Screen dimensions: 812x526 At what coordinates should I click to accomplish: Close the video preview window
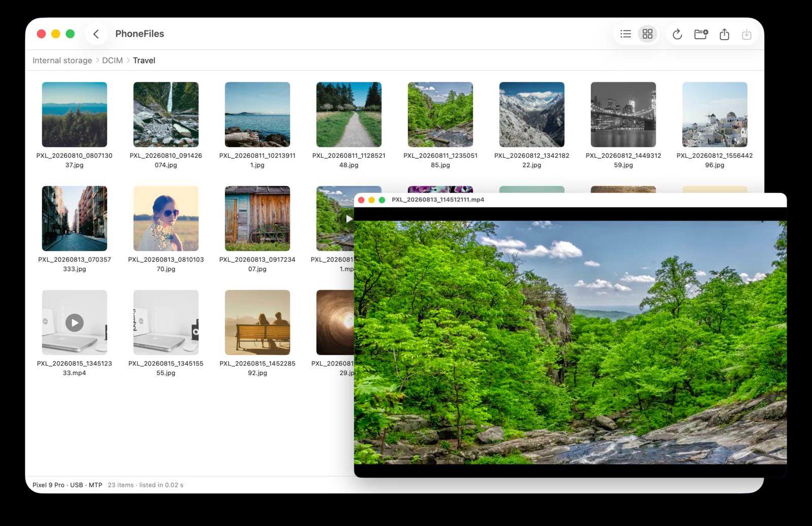(x=361, y=200)
